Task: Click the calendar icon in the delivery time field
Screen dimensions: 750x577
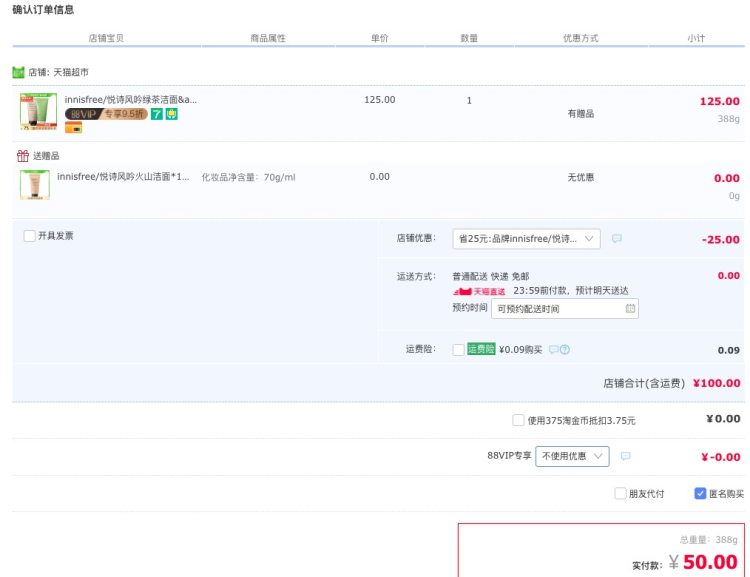Action: (x=630, y=309)
